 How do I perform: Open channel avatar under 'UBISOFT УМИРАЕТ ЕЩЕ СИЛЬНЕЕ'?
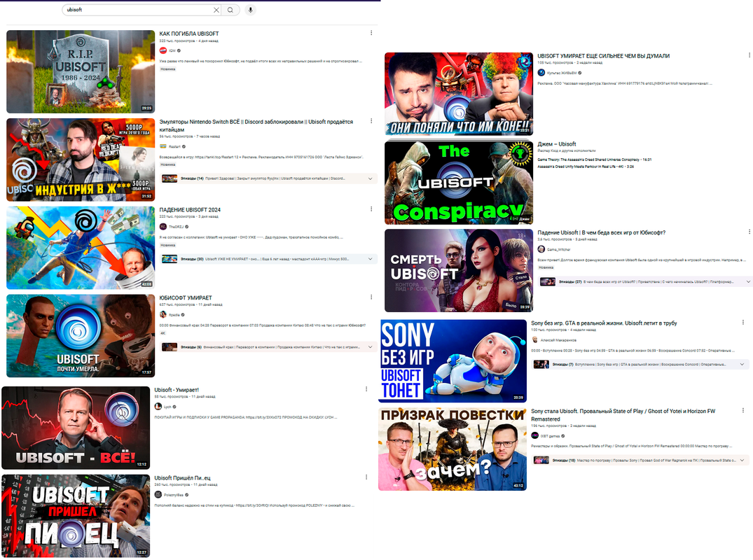[541, 73]
